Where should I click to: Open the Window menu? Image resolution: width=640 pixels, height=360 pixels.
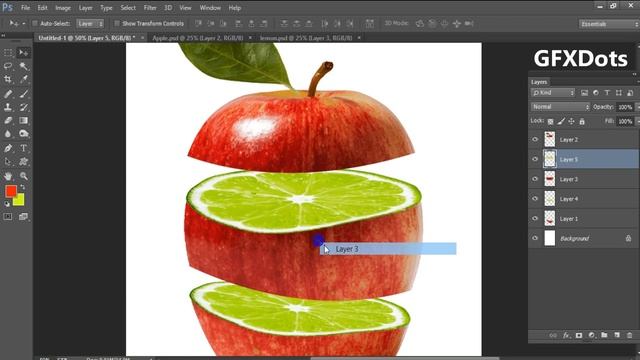210,8
